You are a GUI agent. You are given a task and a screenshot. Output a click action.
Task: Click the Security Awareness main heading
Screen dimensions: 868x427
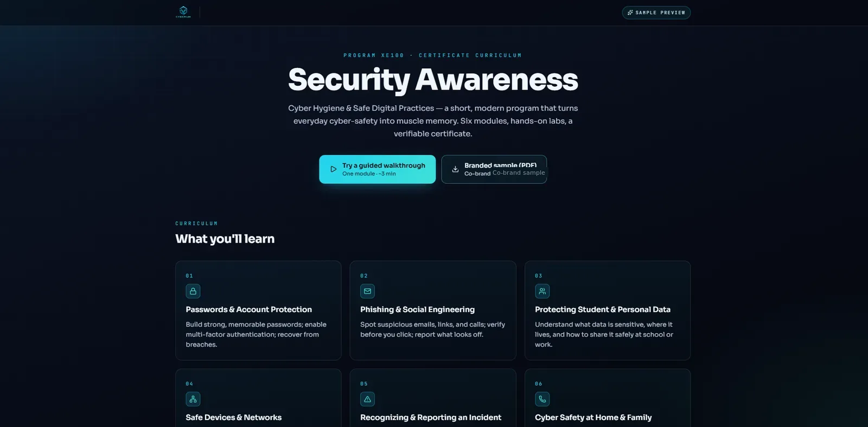tap(433, 80)
